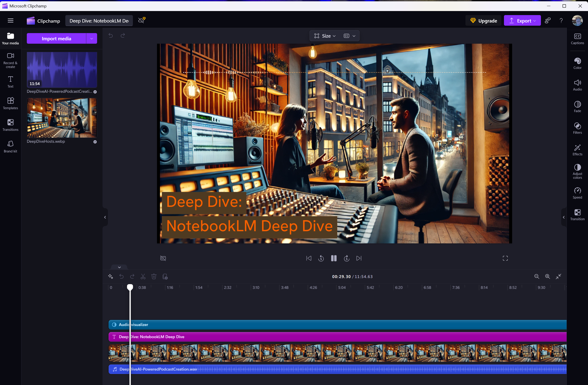Open the Color panel
Viewport: 588px width, 385px height.
click(x=577, y=63)
